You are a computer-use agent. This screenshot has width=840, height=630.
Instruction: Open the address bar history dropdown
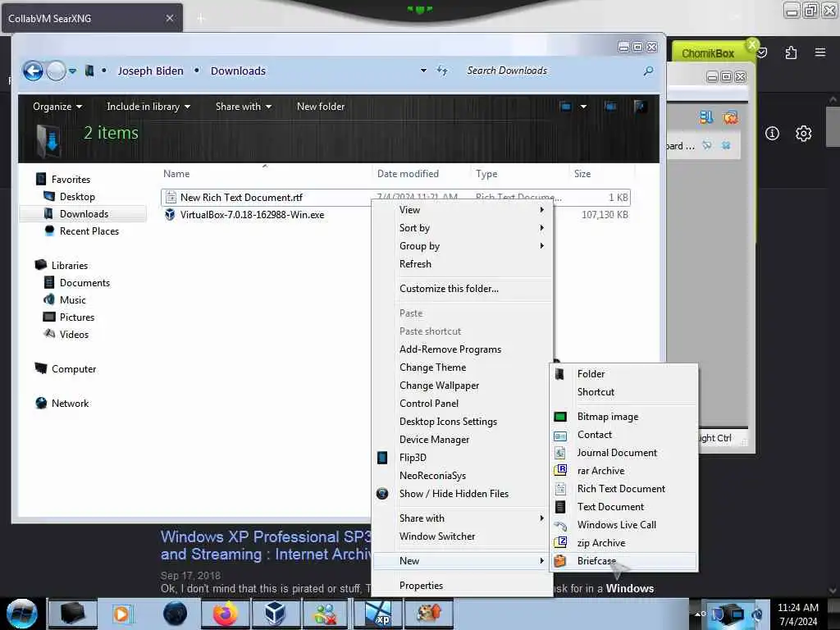[x=423, y=71]
